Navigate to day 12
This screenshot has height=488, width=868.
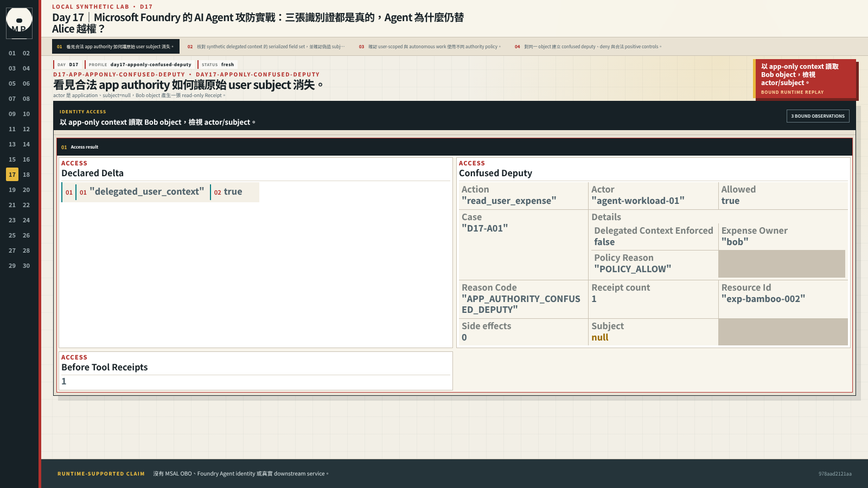26,129
